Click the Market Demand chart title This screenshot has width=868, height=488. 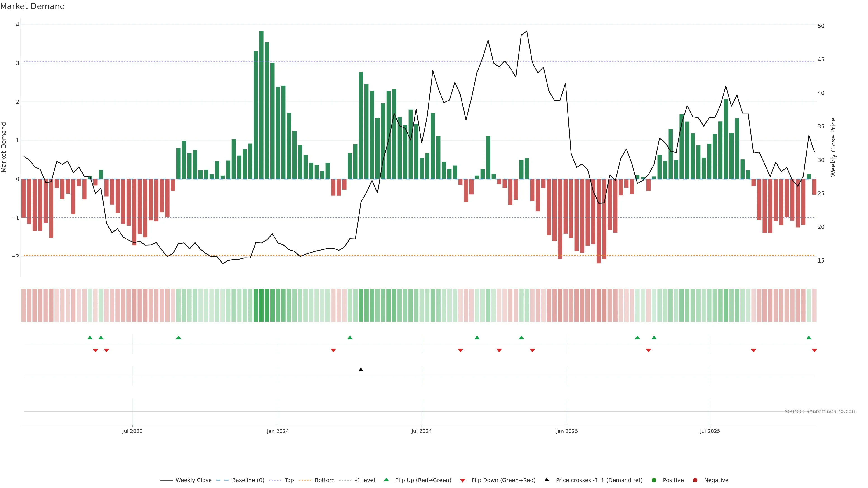pyautogui.click(x=32, y=6)
